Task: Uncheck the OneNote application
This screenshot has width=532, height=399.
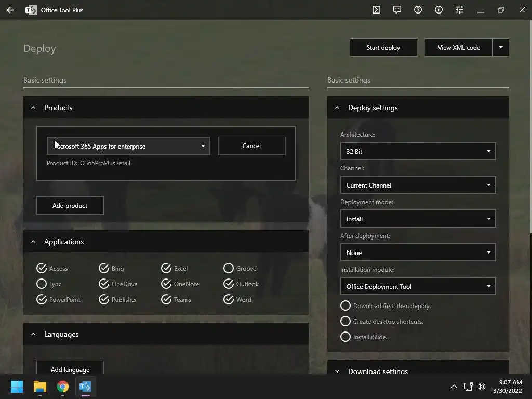Action: coord(180,284)
